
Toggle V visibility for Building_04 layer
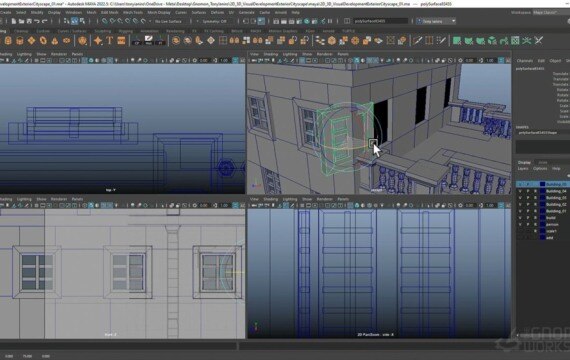(x=520, y=191)
